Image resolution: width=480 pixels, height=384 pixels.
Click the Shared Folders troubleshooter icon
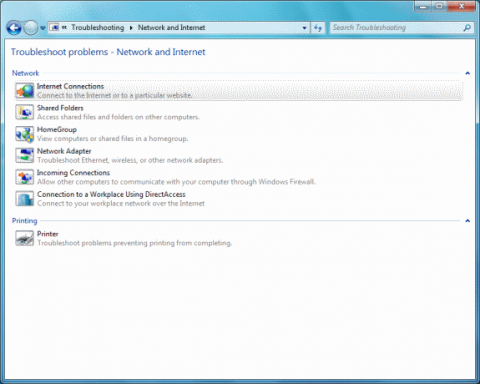click(25, 112)
